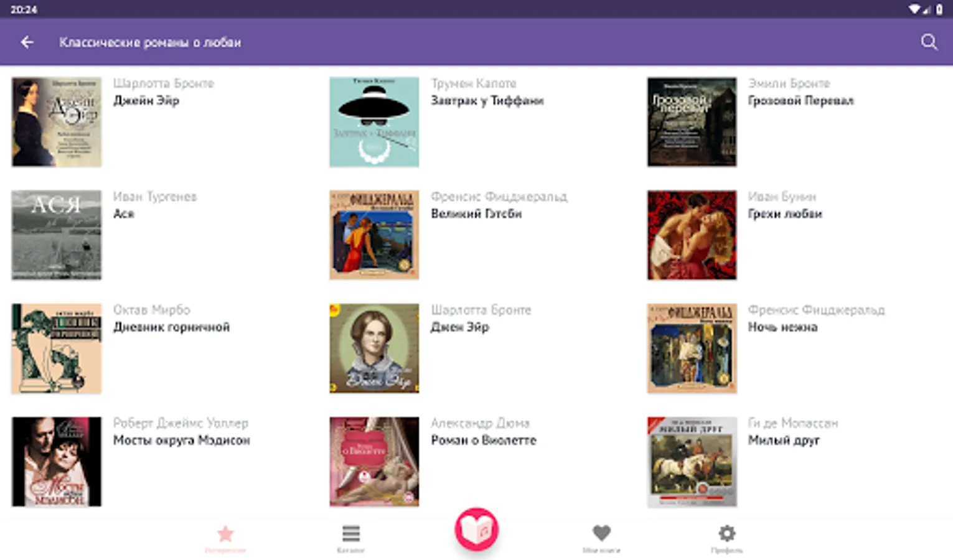The width and height of the screenshot is (953, 560).
Task: Select Грозовой Перевал book title
Action: coord(800,100)
